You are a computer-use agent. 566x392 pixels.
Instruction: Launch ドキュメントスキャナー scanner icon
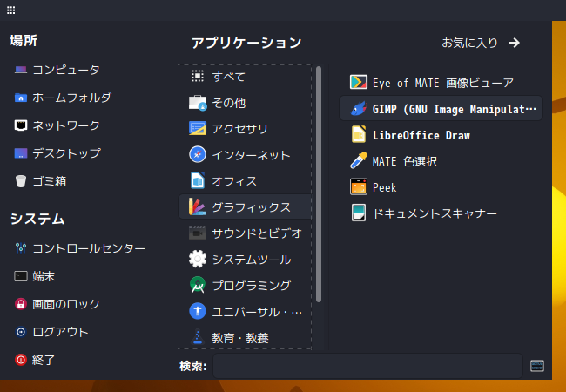coord(359,213)
